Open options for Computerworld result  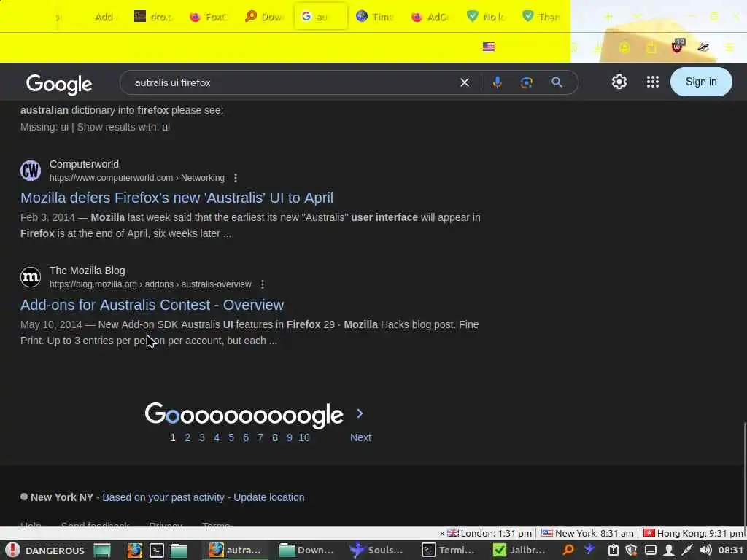click(x=236, y=178)
